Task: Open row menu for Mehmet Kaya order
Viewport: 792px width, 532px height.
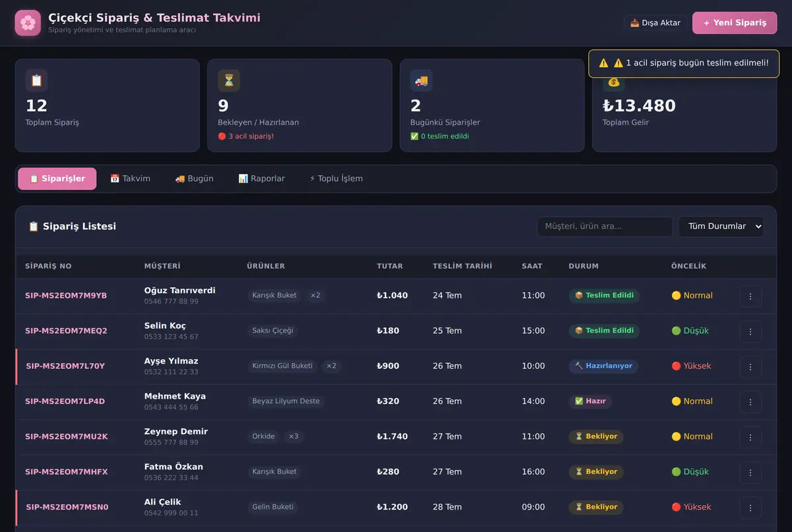Action: click(750, 401)
